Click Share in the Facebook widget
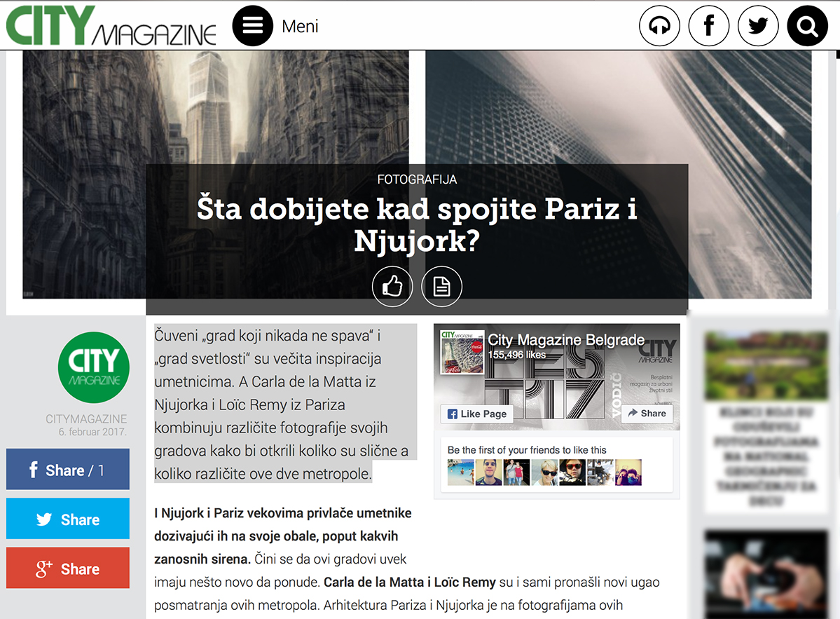The image size is (840, 619). 647,413
